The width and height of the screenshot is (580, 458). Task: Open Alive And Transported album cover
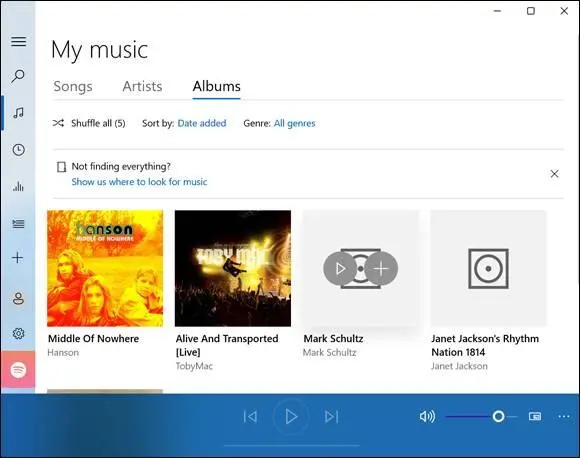tap(233, 268)
